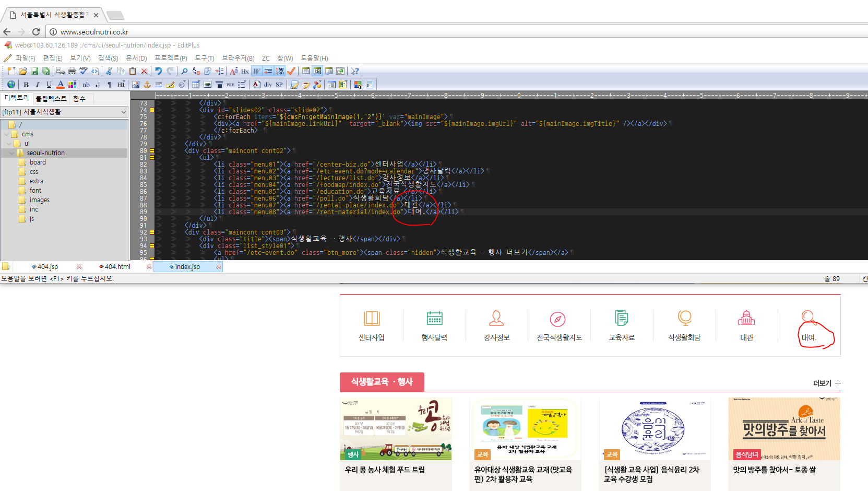Collapse the seoul-nutrion folder tree node
The height and width of the screenshot is (491, 868).
pyautogui.click(x=11, y=153)
